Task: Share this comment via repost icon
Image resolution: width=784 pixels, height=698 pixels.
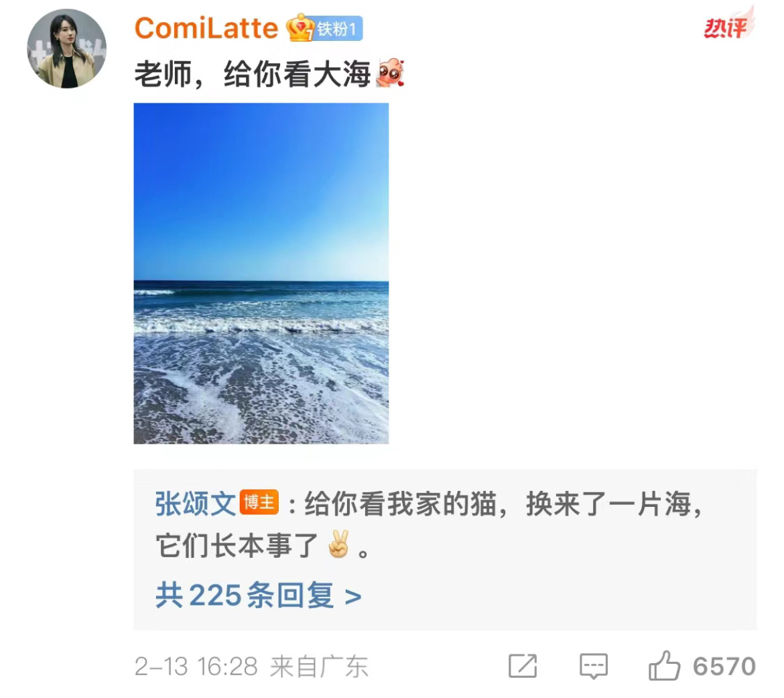Action: [523, 666]
